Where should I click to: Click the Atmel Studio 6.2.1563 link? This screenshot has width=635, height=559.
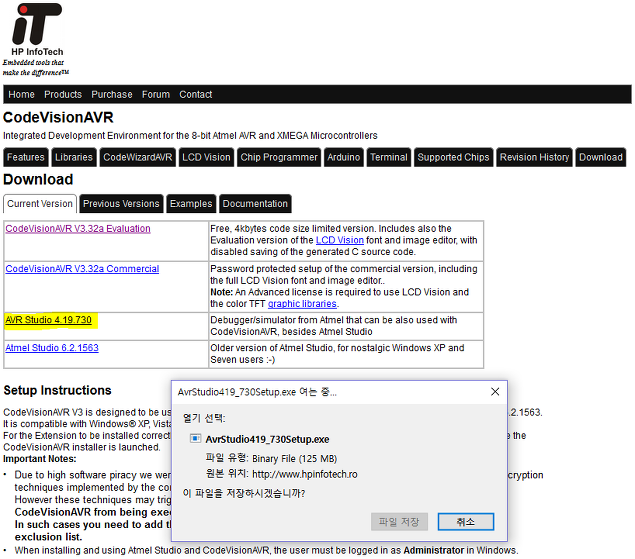52,348
